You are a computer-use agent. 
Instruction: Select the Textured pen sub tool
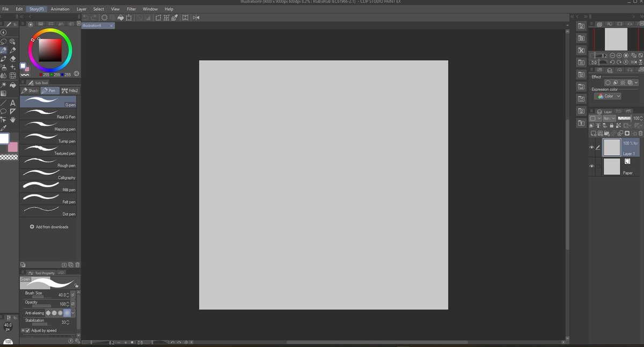(x=48, y=149)
